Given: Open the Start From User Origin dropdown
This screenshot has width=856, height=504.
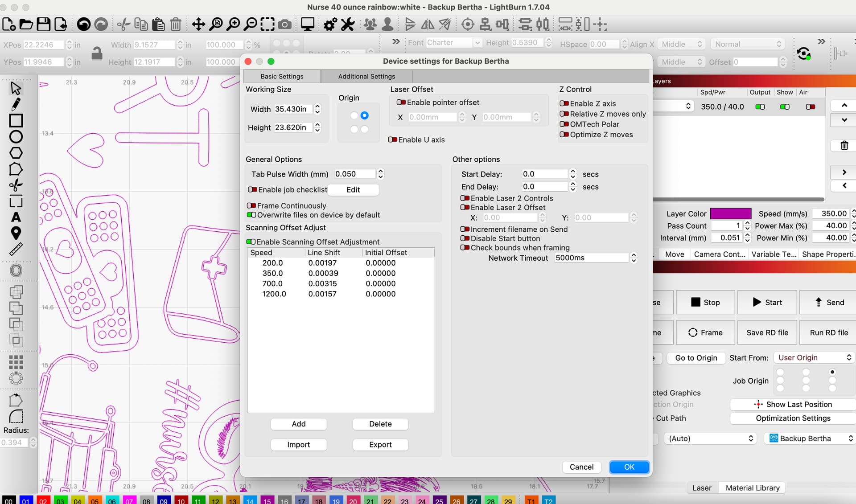Looking at the screenshot, I should [814, 357].
